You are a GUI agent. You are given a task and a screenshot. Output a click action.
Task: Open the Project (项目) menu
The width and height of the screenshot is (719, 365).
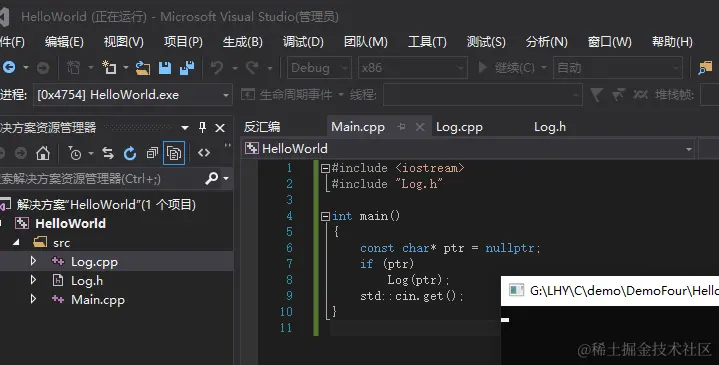[183, 42]
